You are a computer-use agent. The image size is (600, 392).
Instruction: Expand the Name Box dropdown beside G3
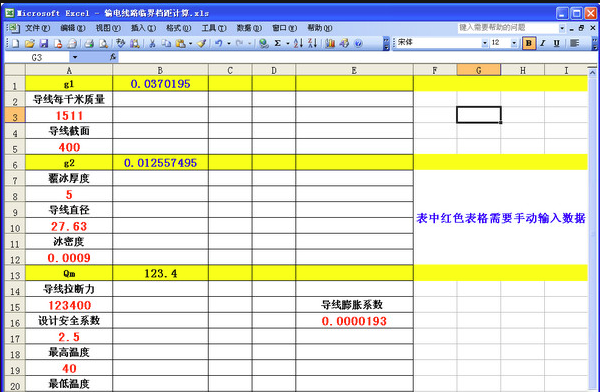pos(75,57)
